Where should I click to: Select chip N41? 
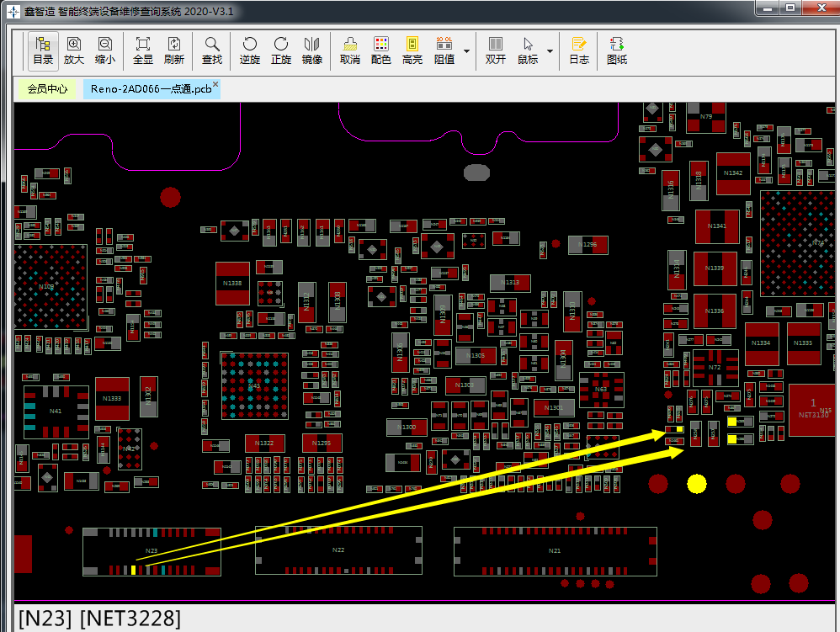tap(56, 412)
